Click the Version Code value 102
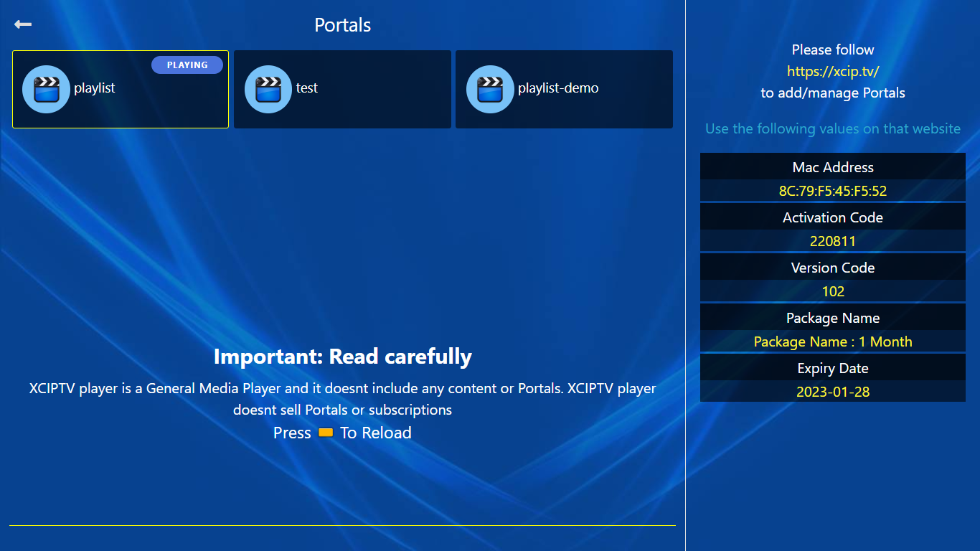Viewport: 980px width, 551px height. [x=832, y=291]
